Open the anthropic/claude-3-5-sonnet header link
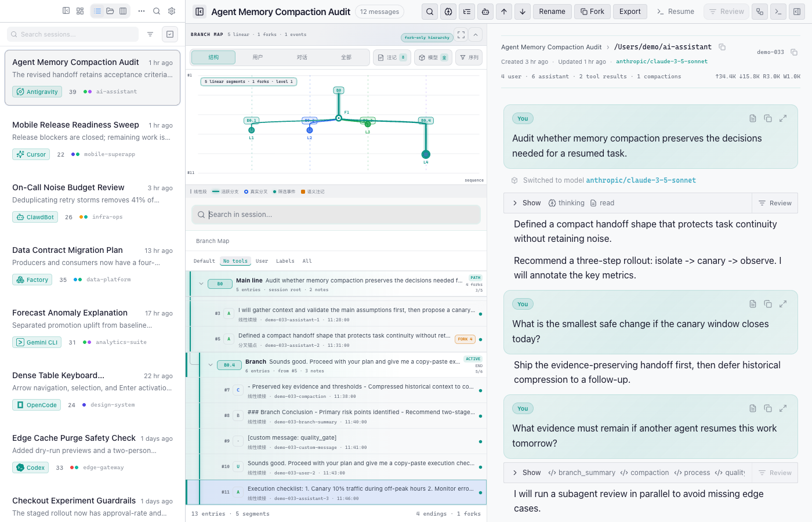The image size is (812, 522). coord(662,61)
